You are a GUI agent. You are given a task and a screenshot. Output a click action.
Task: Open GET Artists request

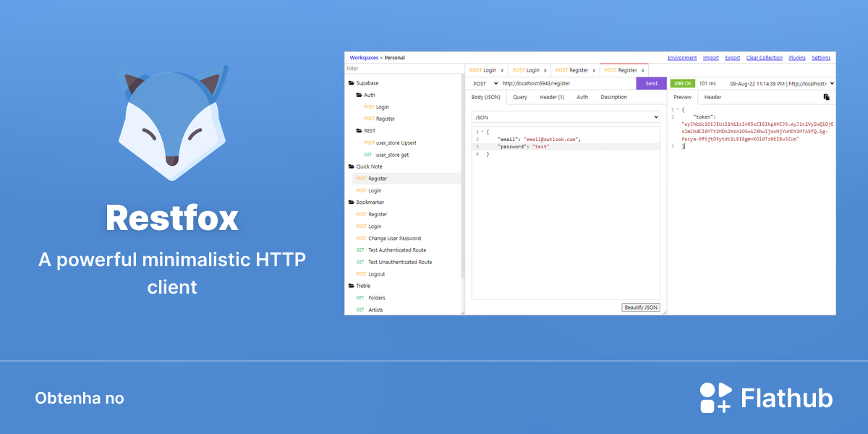pos(370,310)
